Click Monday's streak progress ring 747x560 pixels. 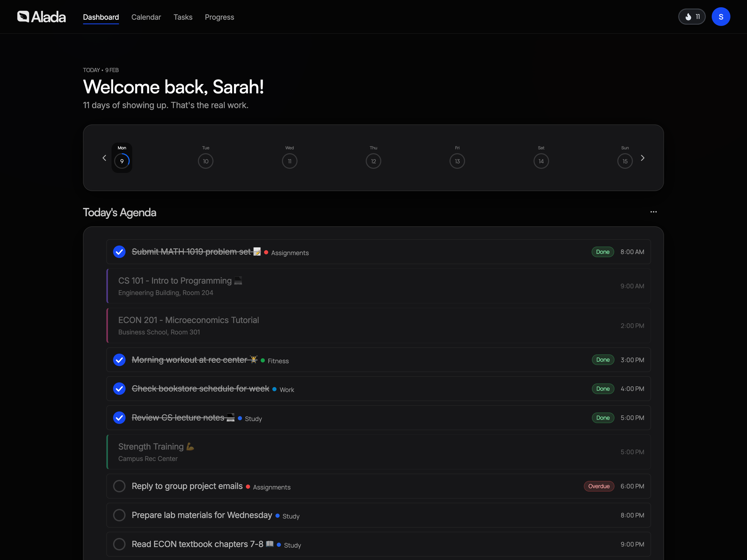122,161
